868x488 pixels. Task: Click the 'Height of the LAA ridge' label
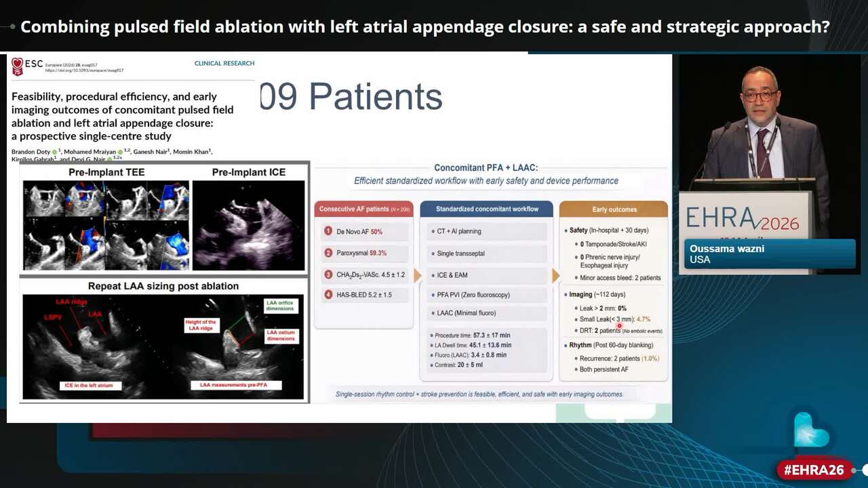click(x=201, y=326)
